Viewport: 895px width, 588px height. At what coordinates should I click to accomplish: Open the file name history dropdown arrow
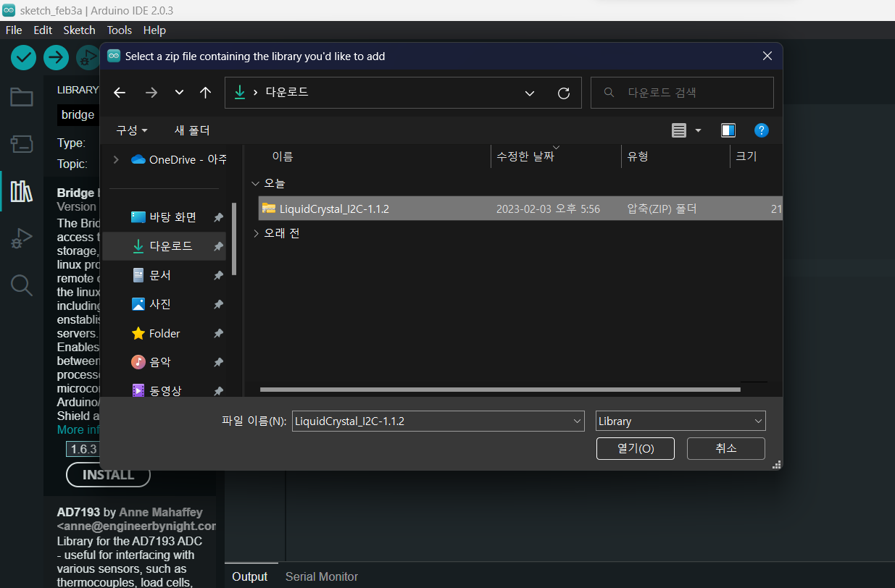(x=578, y=421)
